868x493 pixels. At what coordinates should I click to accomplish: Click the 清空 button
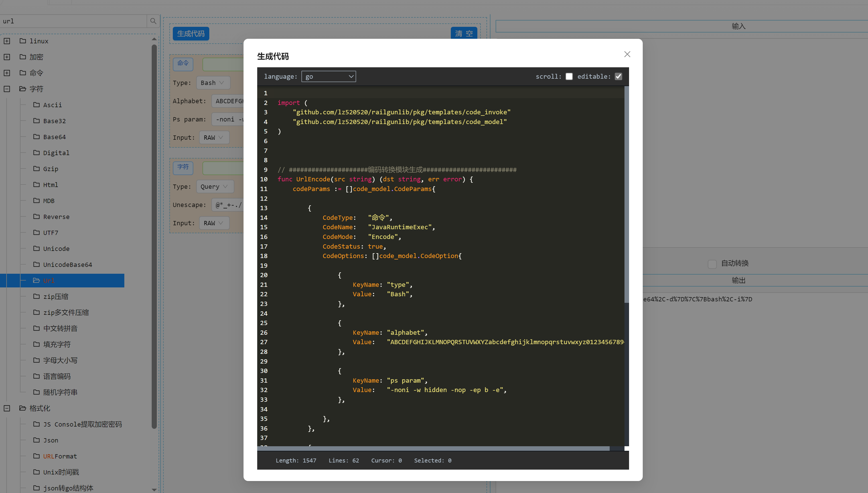[x=464, y=34]
